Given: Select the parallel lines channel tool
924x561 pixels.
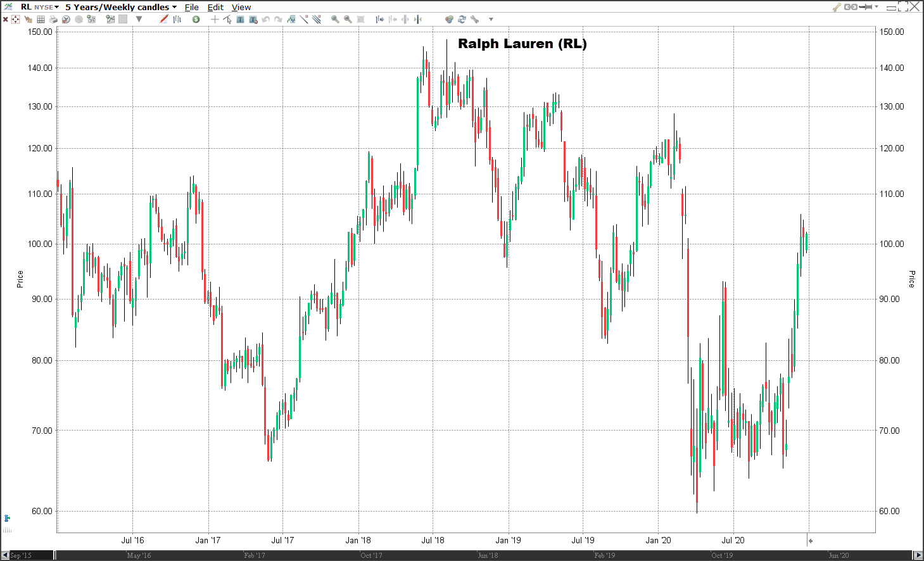Looking at the screenshot, I should pos(317,19).
